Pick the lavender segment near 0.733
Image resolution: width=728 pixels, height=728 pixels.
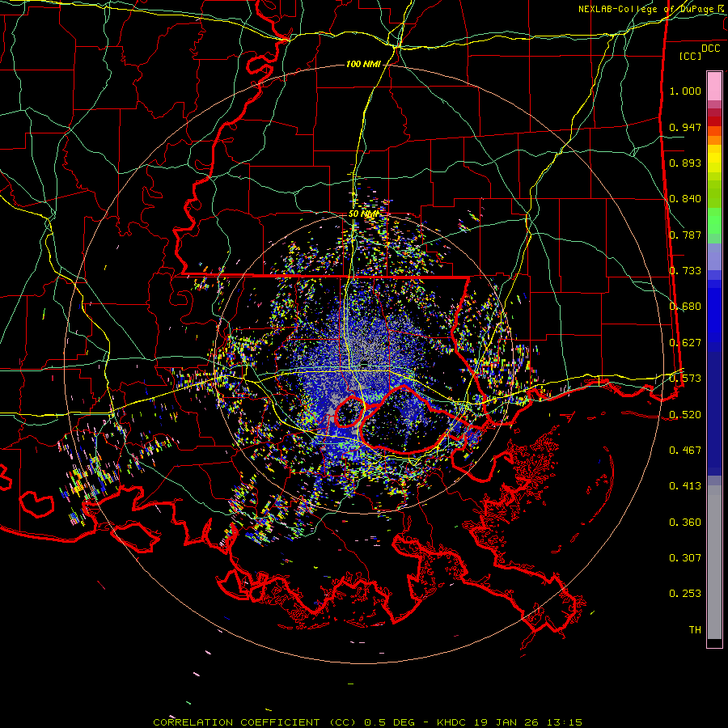pos(714,256)
